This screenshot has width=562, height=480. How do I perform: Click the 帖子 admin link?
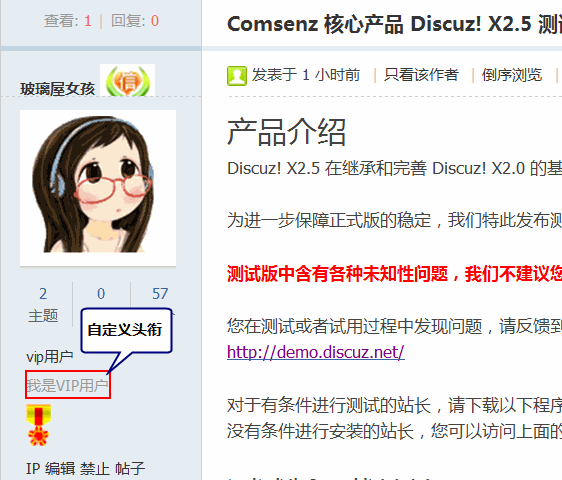130,469
